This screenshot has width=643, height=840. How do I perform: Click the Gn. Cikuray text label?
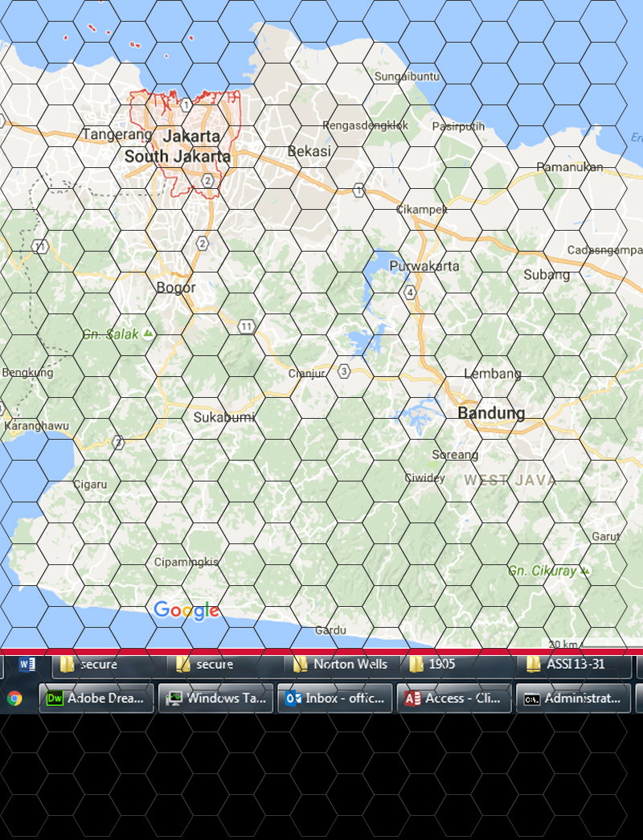(x=543, y=571)
